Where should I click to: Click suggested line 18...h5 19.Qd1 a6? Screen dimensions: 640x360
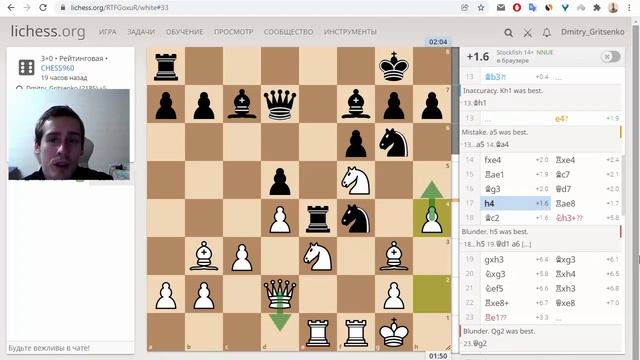click(497, 244)
